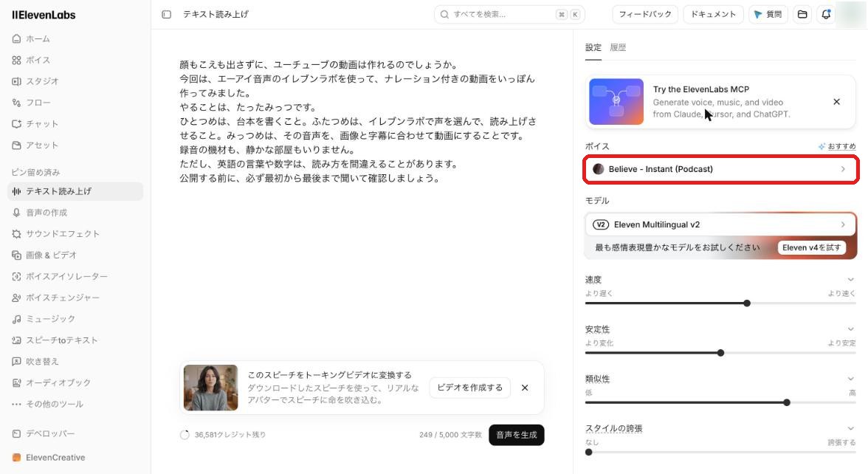Click the モデル section label
The width and height of the screenshot is (868, 474).
[596, 201]
